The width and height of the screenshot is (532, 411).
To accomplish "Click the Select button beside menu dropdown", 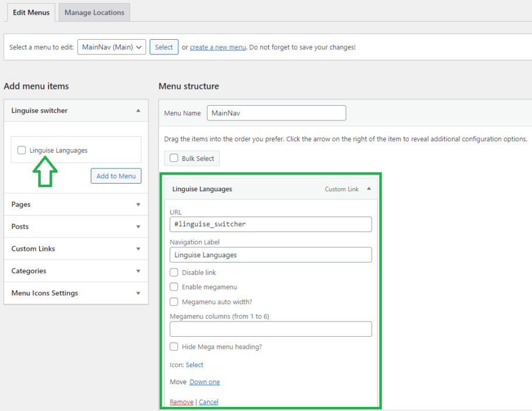I will click(x=164, y=47).
